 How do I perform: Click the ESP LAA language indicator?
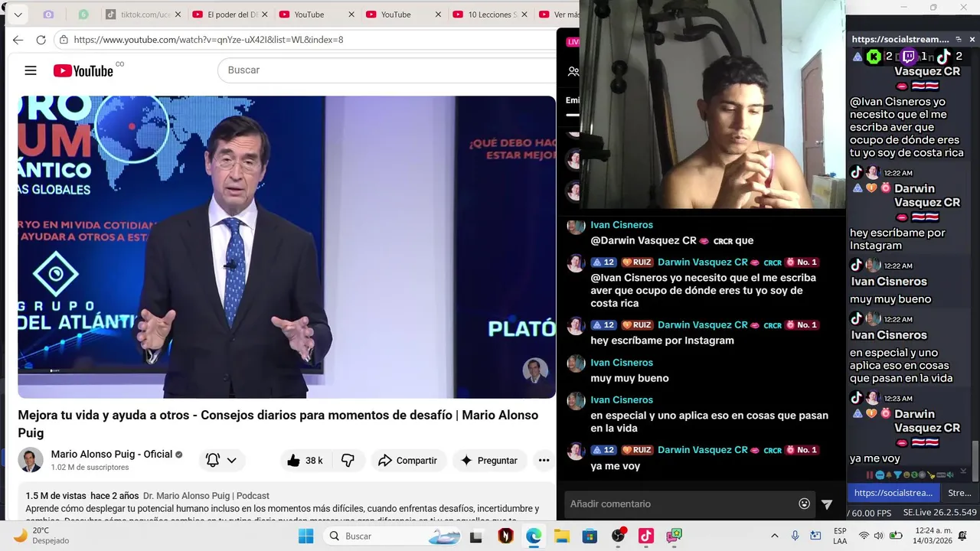pyautogui.click(x=840, y=536)
